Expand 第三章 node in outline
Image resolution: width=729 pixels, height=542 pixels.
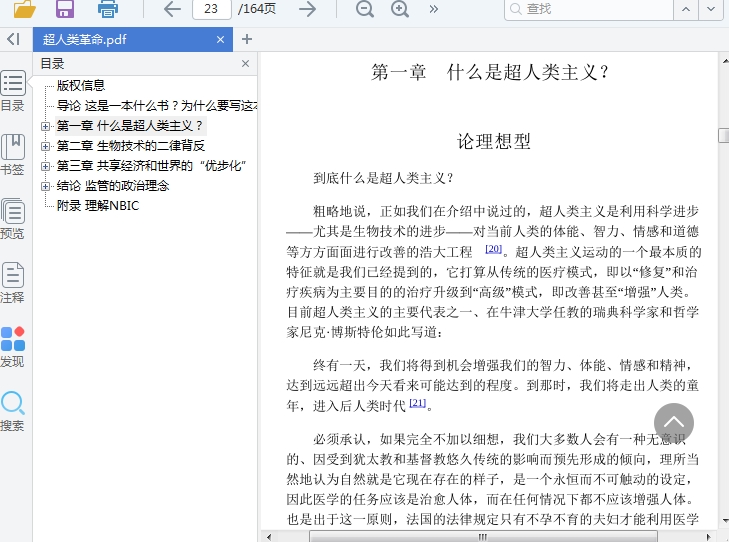click(45, 166)
